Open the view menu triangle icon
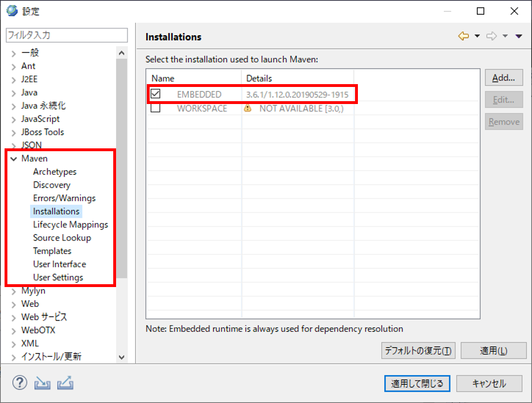532x403 pixels. (518, 36)
